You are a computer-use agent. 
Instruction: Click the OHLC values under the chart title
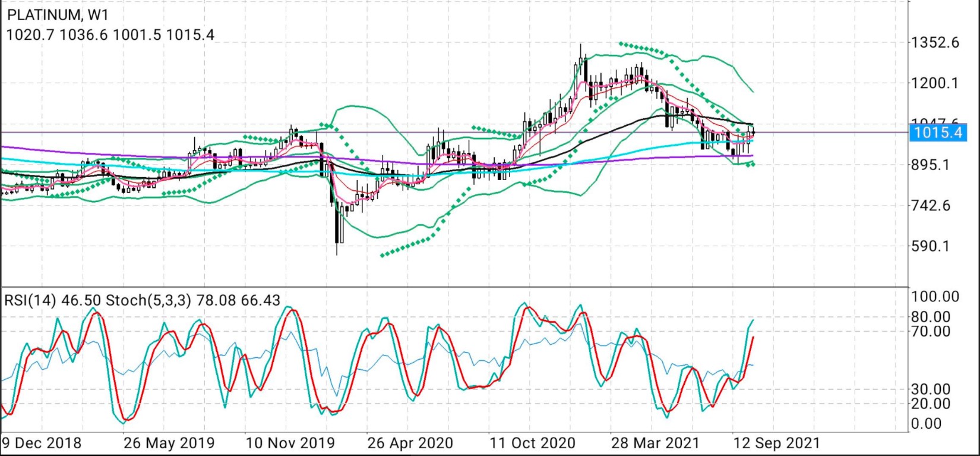point(110,34)
